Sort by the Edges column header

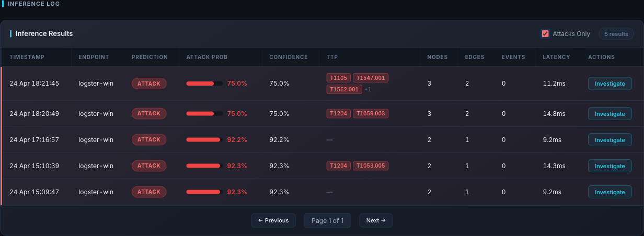tap(474, 57)
